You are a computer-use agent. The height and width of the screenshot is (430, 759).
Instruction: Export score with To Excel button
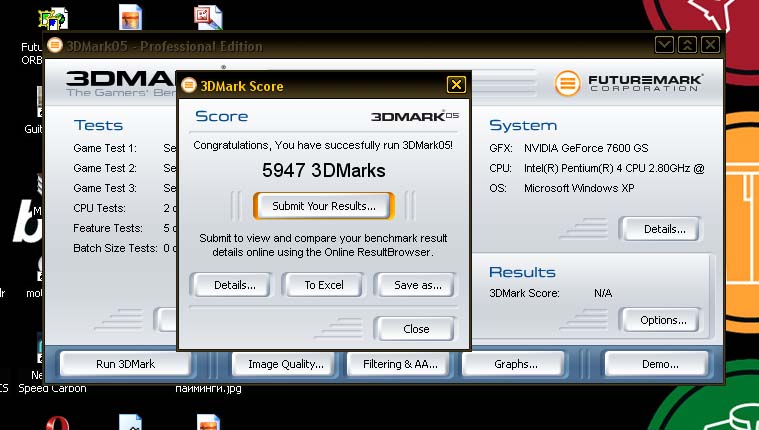323,285
